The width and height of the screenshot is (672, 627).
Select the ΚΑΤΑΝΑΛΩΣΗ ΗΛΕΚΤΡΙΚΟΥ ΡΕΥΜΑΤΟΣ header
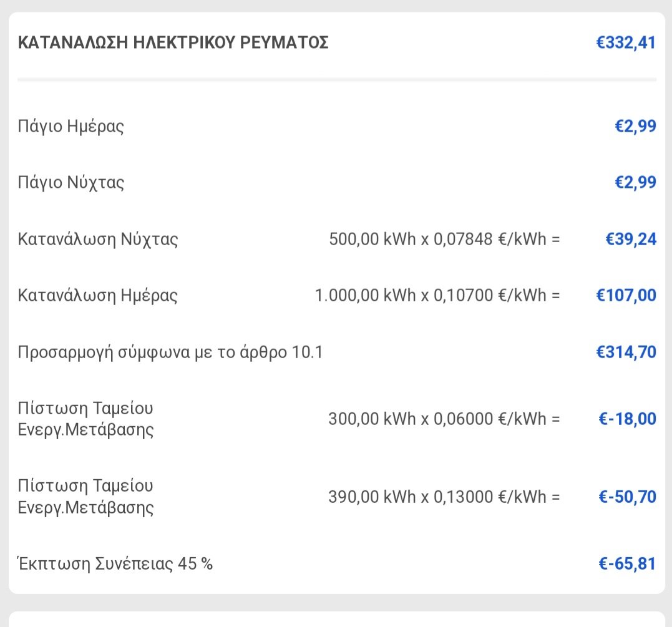(x=173, y=42)
